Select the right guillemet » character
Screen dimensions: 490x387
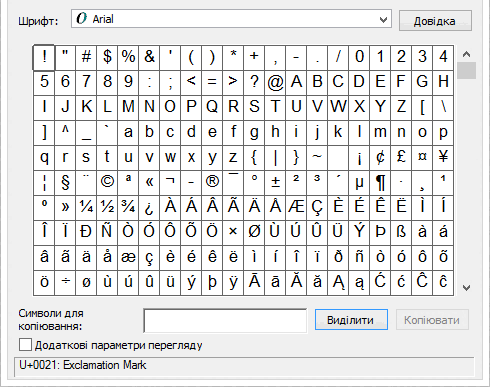pyautogui.click(x=65, y=207)
